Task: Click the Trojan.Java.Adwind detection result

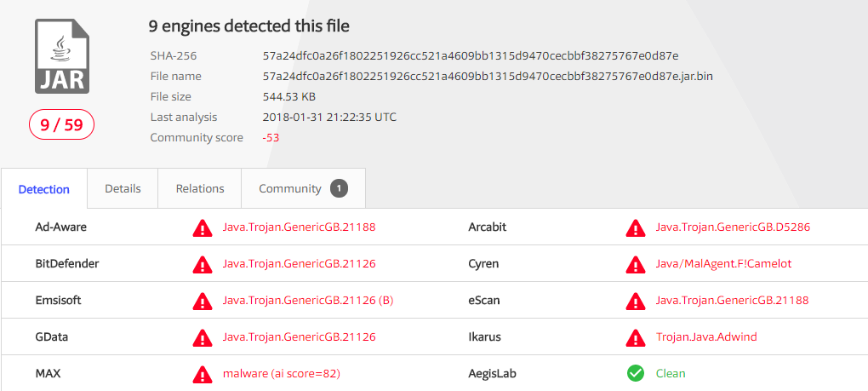Action: tap(706, 336)
